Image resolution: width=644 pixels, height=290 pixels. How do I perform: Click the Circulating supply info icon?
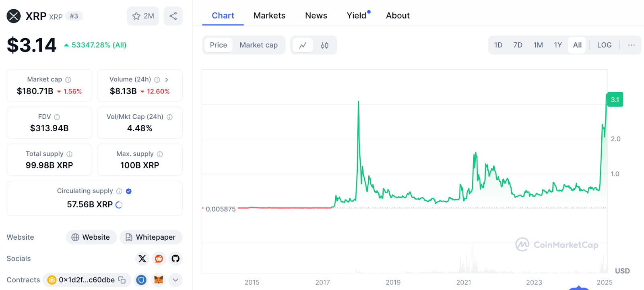(119, 191)
